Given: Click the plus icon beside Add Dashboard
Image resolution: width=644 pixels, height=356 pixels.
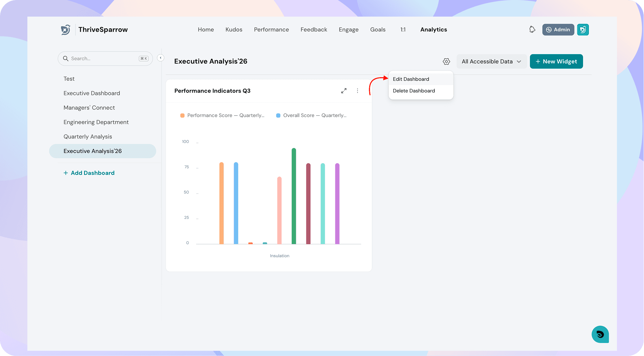Looking at the screenshot, I should click(66, 173).
